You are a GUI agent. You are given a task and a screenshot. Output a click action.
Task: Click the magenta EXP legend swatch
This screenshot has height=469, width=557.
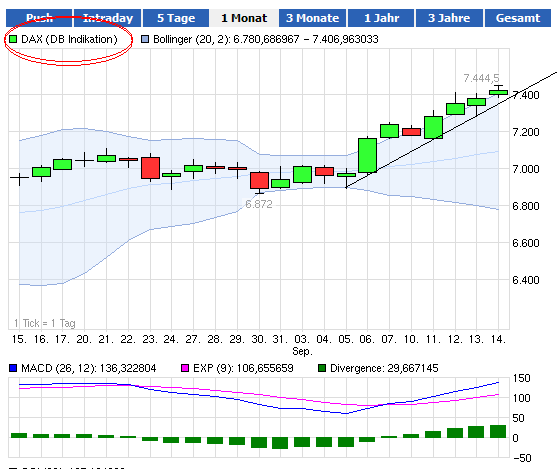click(x=185, y=368)
